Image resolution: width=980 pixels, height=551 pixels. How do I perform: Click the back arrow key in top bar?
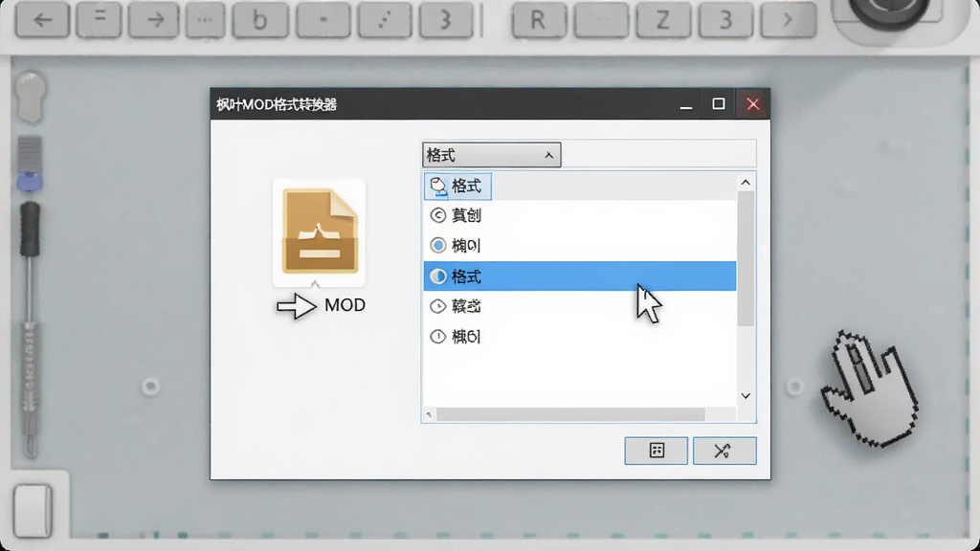click(x=42, y=20)
